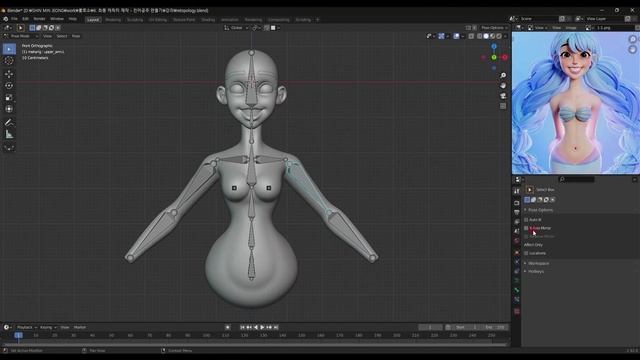Switch to rendered viewport shading
Screen dimensions: 640x360
coord(498,36)
